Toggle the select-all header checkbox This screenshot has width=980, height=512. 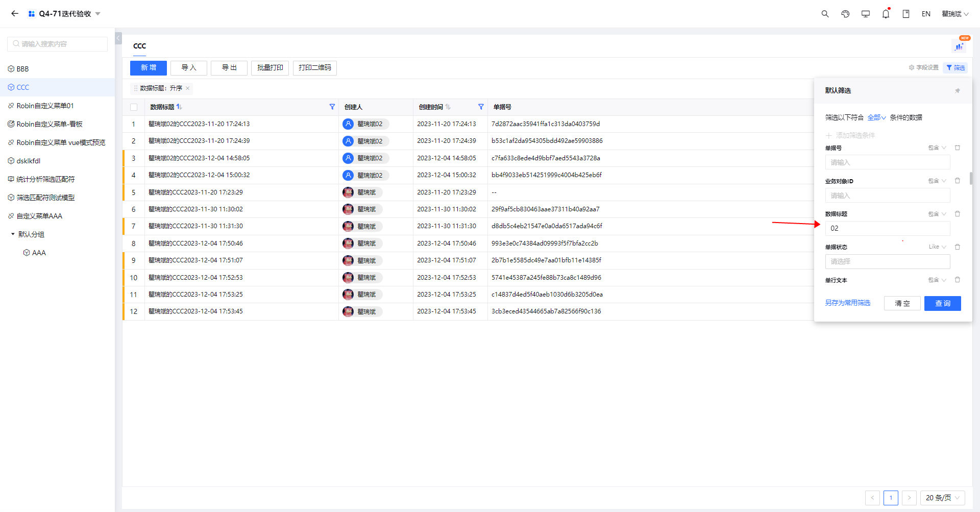click(134, 107)
